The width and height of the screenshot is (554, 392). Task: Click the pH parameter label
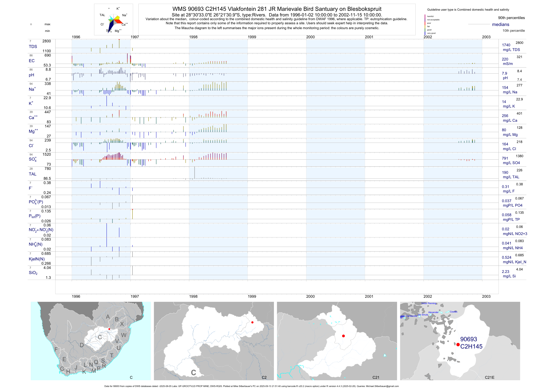tap(31, 75)
